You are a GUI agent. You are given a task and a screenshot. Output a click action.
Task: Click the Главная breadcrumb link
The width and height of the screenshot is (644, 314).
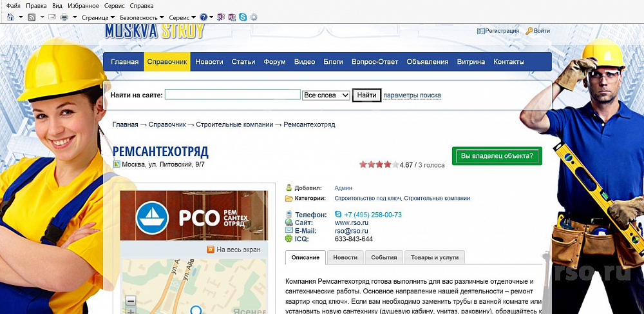pos(126,124)
